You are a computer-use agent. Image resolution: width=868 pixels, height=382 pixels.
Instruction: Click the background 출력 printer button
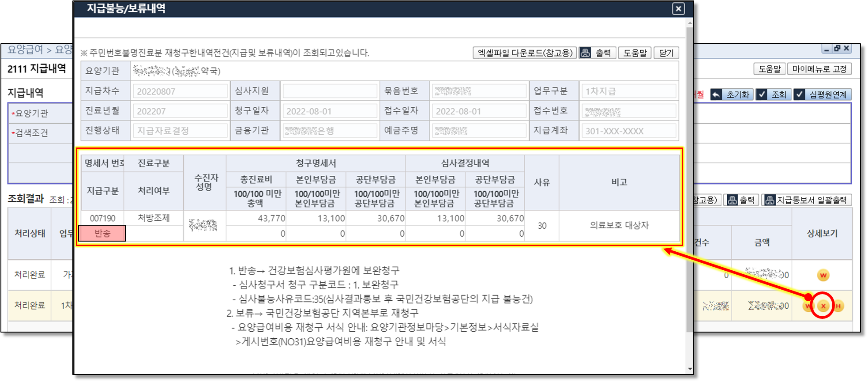pyautogui.click(x=741, y=200)
